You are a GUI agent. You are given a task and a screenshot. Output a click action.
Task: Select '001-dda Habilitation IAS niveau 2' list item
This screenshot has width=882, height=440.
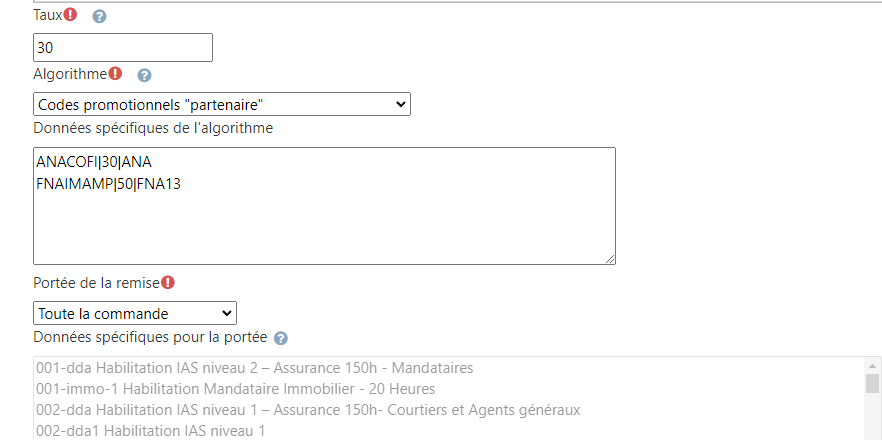tap(254, 368)
